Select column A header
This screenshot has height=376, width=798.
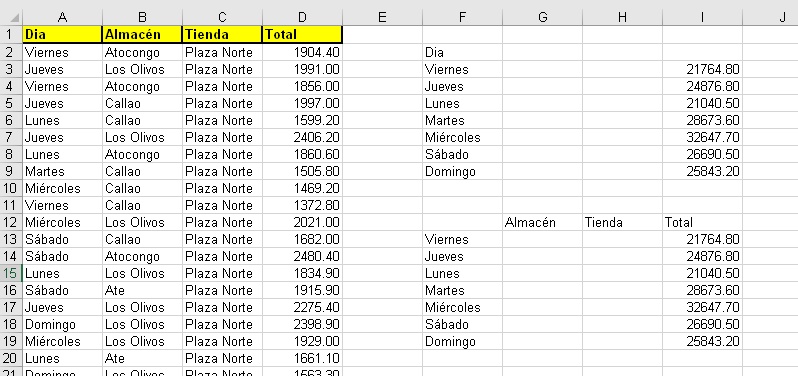click(x=62, y=17)
